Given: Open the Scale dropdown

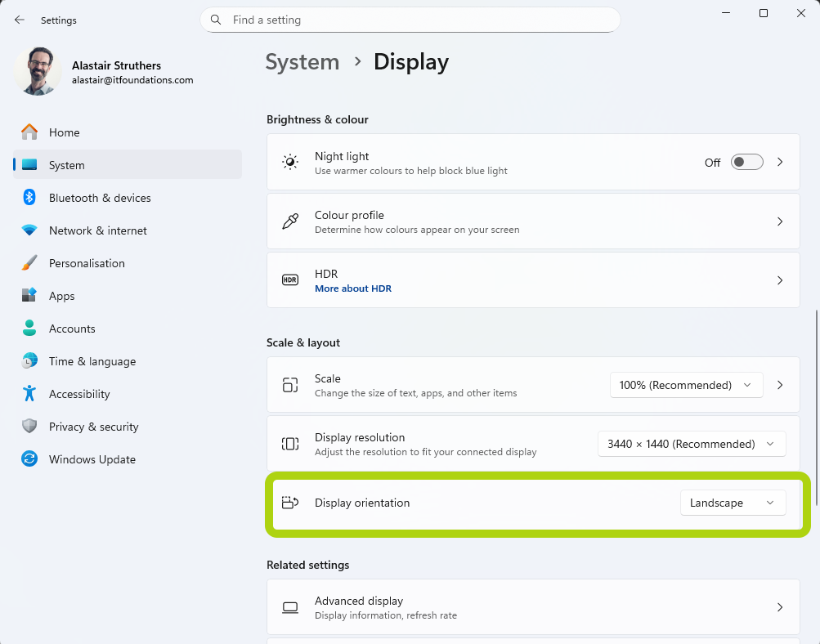Looking at the screenshot, I should click(x=685, y=385).
